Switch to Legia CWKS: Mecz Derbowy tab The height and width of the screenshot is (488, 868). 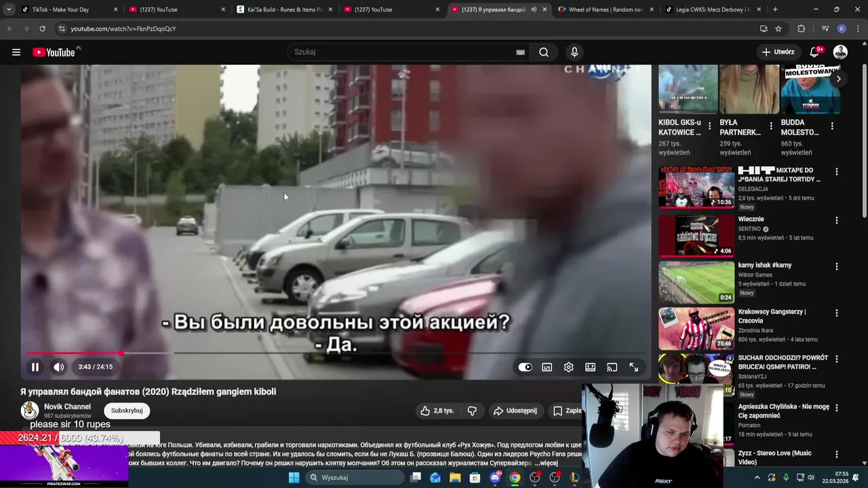(711, 9)
